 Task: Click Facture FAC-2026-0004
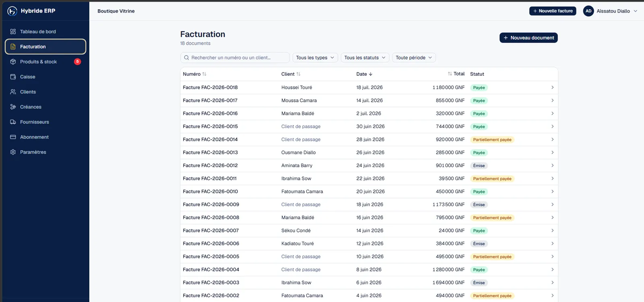coord(211,270)
